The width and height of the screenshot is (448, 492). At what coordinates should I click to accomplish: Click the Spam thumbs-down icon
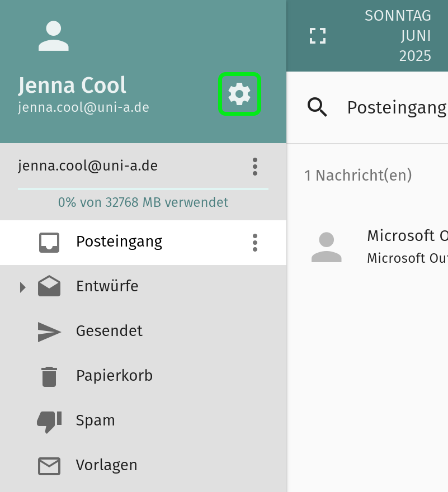[49, 422]
